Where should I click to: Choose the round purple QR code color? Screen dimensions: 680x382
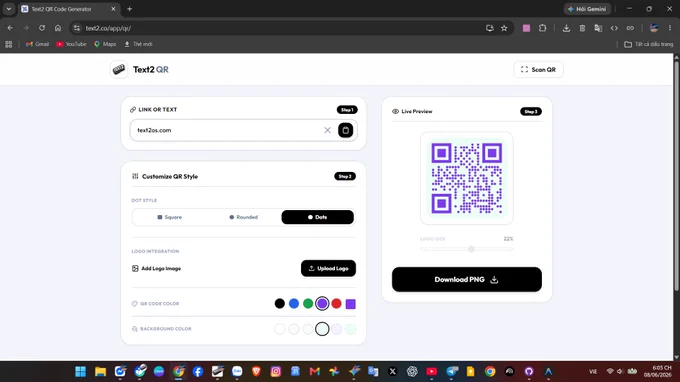click(x=322, y=304)
